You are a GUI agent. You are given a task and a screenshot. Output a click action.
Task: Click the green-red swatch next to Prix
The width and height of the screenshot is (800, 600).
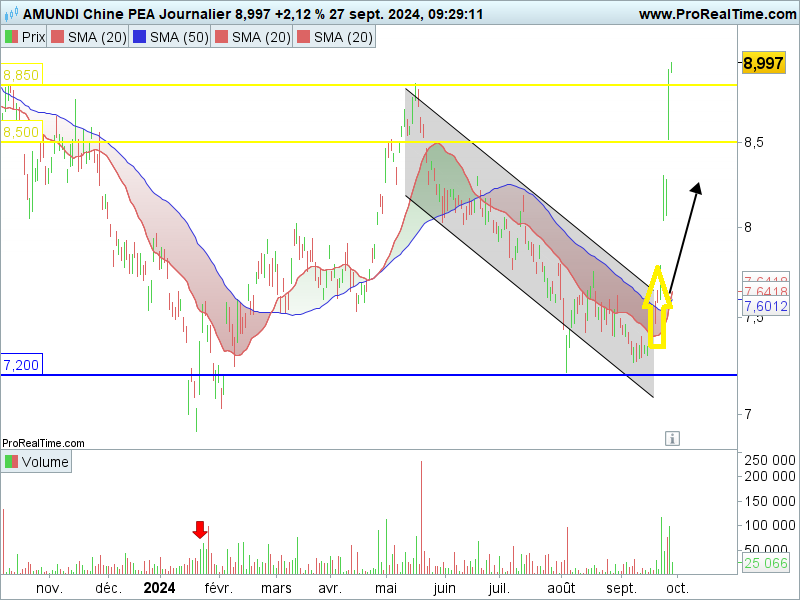click(11, 37)
